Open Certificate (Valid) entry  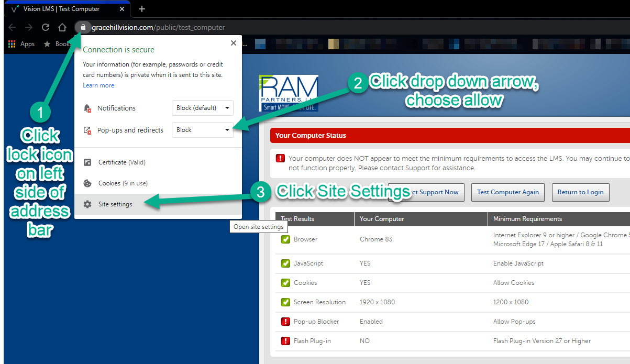pyautogui.click(x=158, y=162)
